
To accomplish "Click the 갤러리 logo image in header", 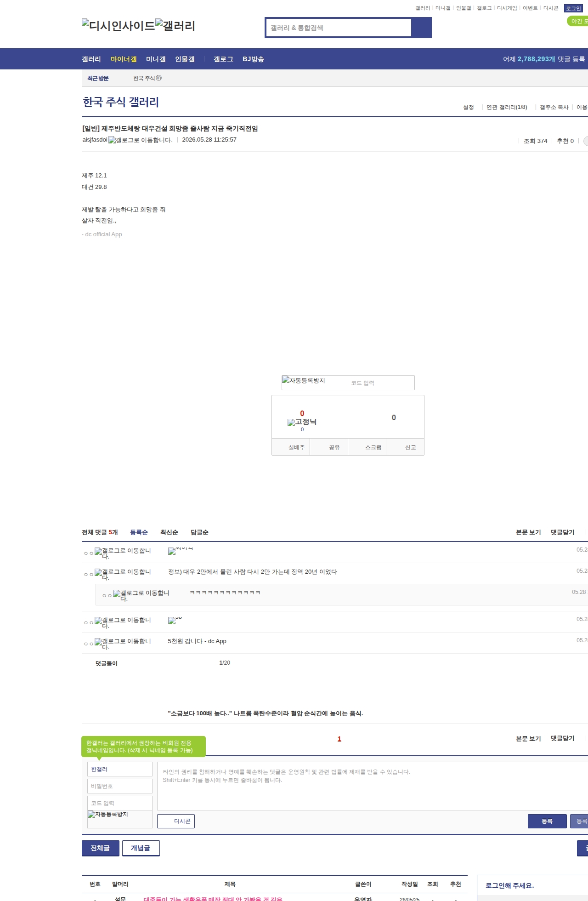I will click(x=175, y=26).
